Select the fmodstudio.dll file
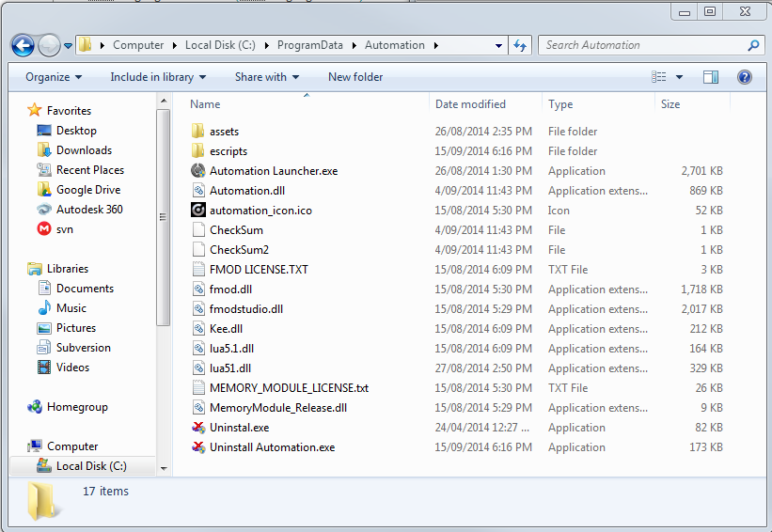This screenshot has width=772, height=532. tap(246, 309)
